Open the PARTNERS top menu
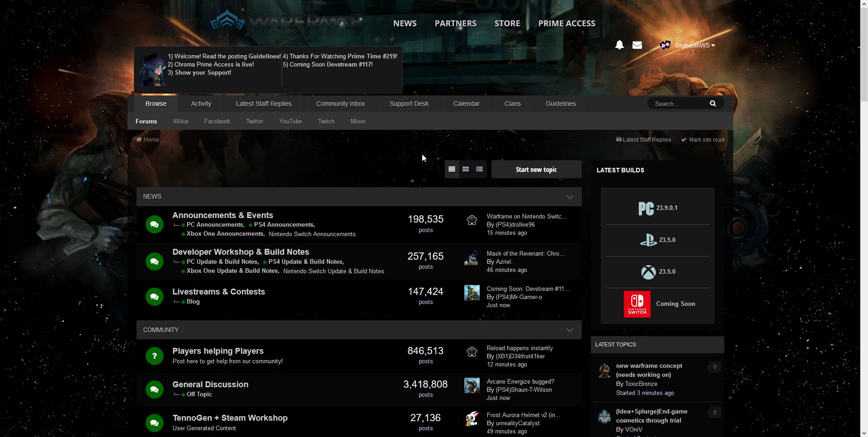The width and height of the screenshot is (868, 437). [x=456, y=23]
